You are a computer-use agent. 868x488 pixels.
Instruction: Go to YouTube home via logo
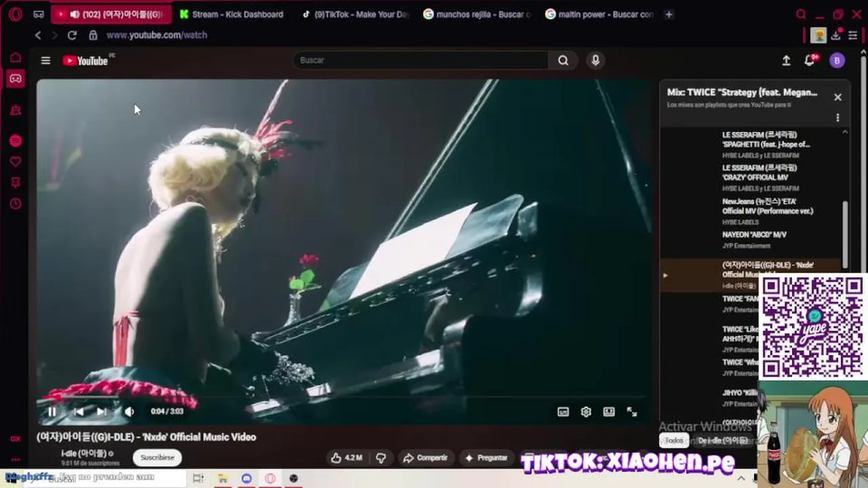[x=85, y=60]
